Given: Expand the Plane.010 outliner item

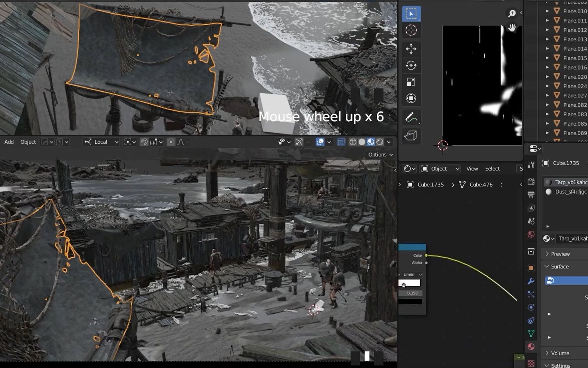Looking at the screenshot, I should (x=547, y=11).
